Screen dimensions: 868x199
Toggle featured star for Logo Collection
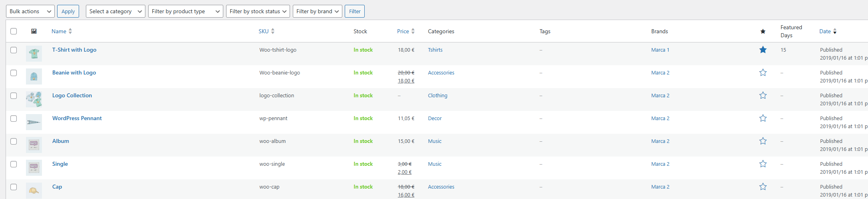(763, 95)
